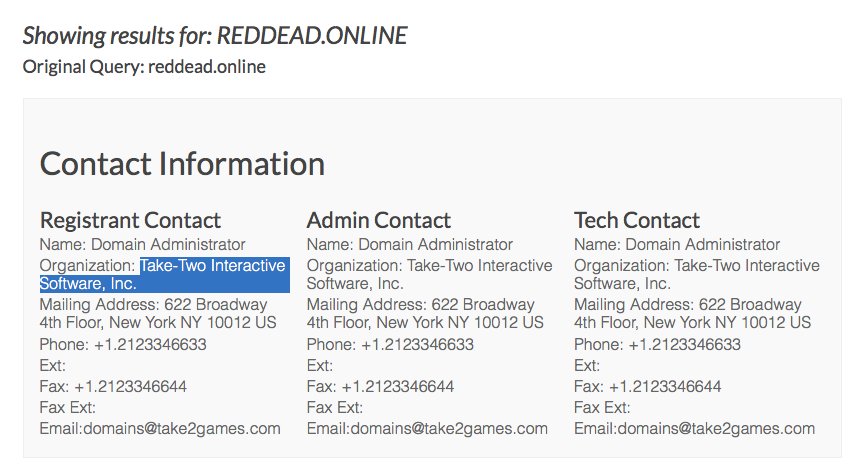This screenshot has width=855, height=470.
Task: Click the Tech Contact email address
Action: [715, 428]
